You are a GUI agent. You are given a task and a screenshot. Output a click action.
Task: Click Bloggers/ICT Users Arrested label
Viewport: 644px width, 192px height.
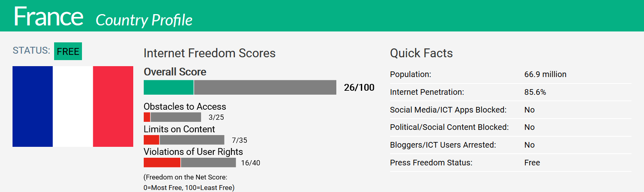443,145
